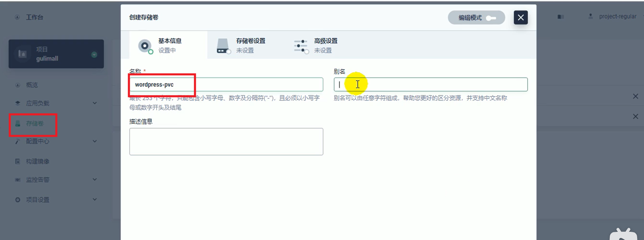This screenshot has width=644, height=240.
Task: Click the gulimall project folder icon
Action: (x=23, y=54)
